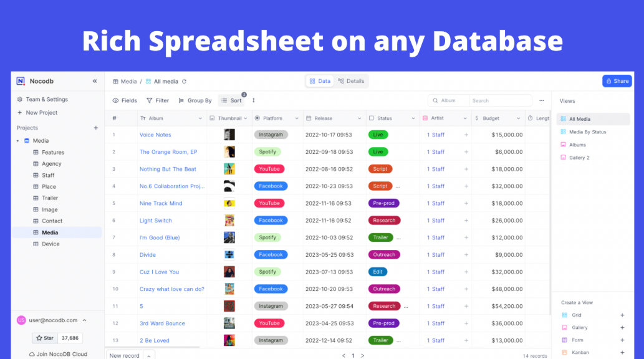Open Artist column dropdown arrow
Image resolution: width=644 pixels, height=359 pixels.
(x=465, y=118)
